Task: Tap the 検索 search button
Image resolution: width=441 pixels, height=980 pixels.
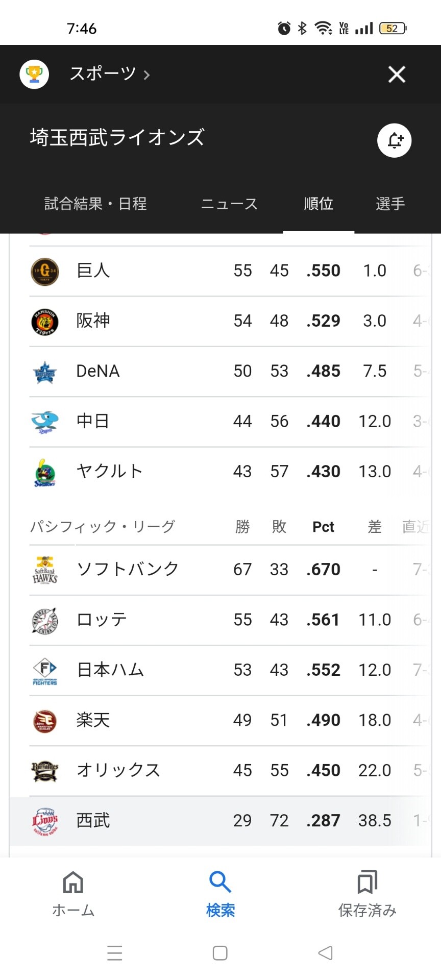Action: tap(220, 893)
